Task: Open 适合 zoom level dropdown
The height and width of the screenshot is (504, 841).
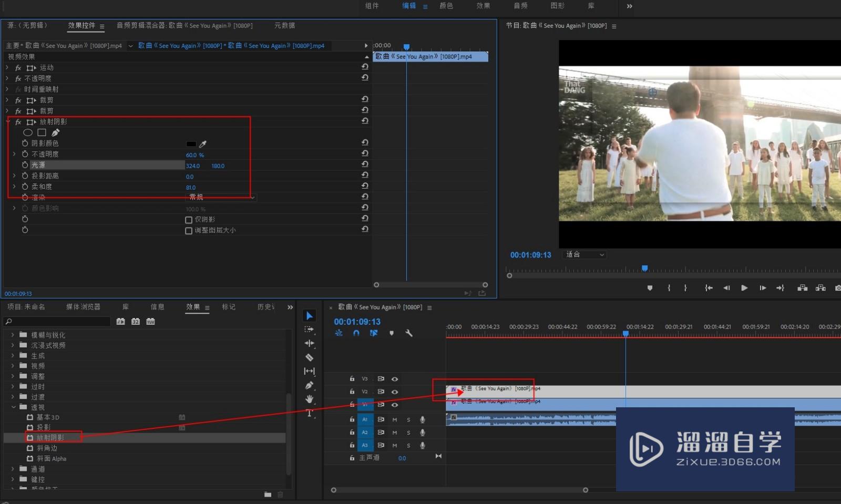Action: tap(584, 254)
